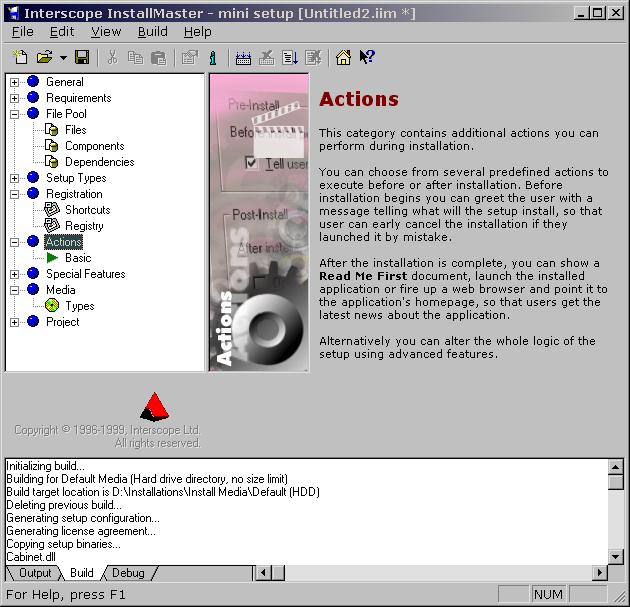630x607 pixels.
Task: Collapse the File Pool tree node
Action: point(14,114)
